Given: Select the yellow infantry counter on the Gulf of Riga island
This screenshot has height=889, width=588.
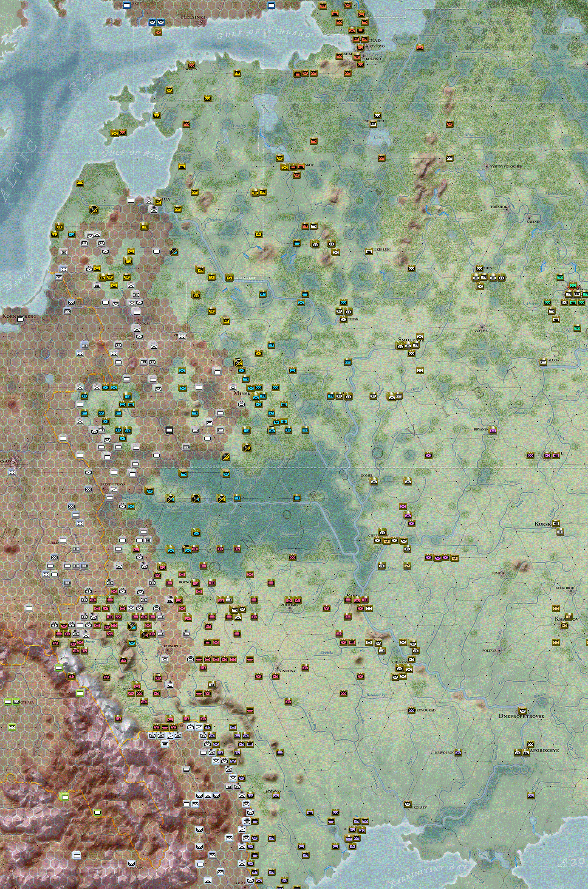Looking at the screenshot, I should click(x=114, y=133).
